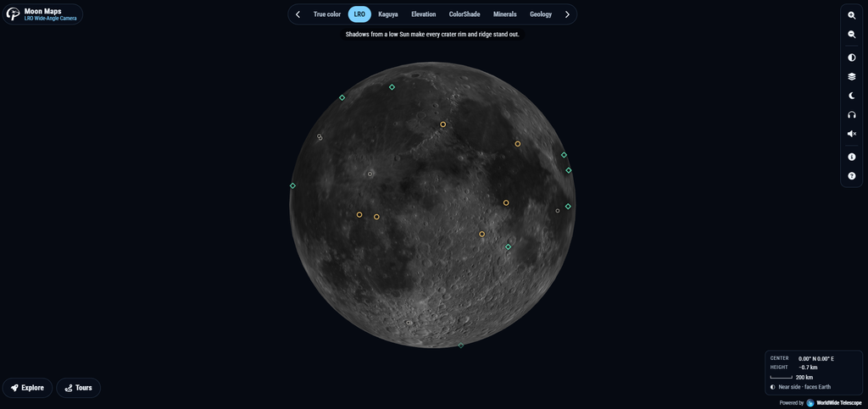Click the headphones audio icon
This screenshot has width=868, height=409.
tap(851, 115)
